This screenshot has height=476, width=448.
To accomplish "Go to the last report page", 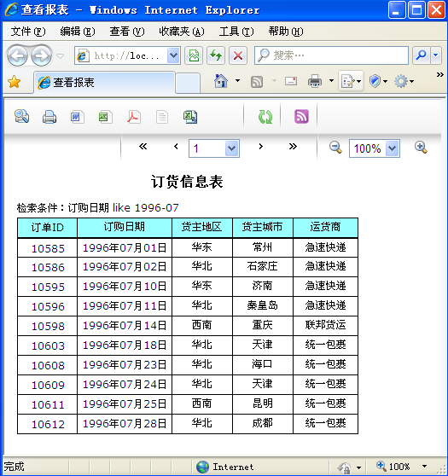I will tap(293, 147).
